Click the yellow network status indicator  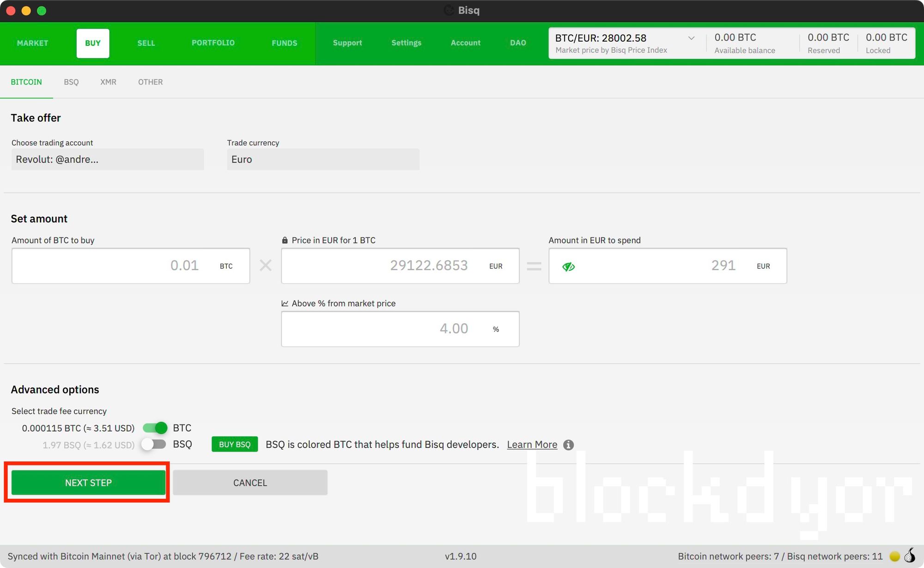895,556
